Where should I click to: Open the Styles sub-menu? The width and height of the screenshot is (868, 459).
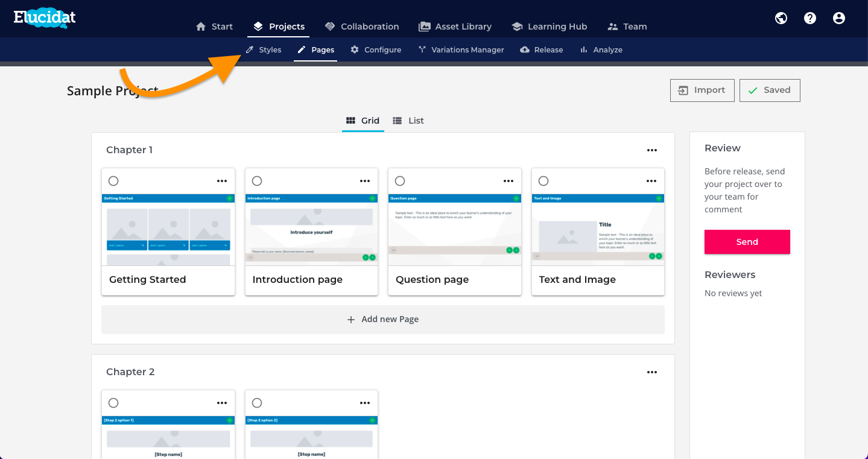tap(264, 50)
